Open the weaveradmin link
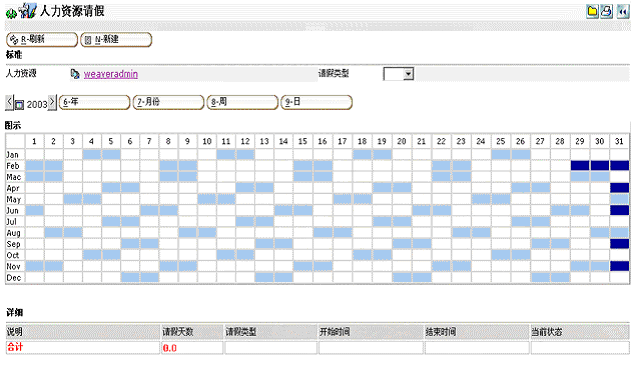 click(x=111, y=74)
